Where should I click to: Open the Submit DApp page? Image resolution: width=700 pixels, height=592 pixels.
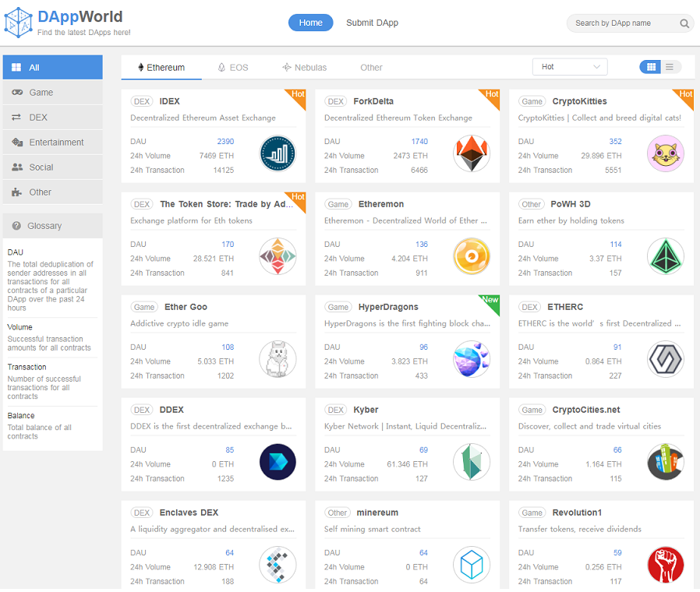(372, 23)
